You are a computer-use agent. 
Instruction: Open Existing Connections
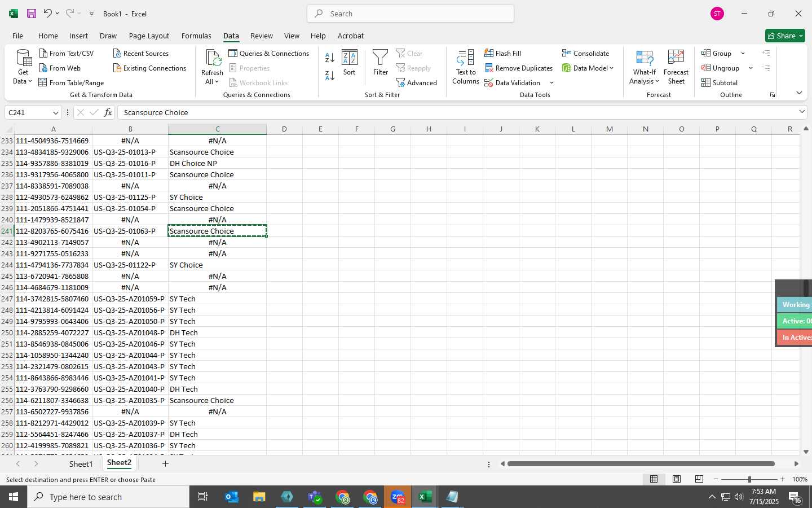point(149,68)
